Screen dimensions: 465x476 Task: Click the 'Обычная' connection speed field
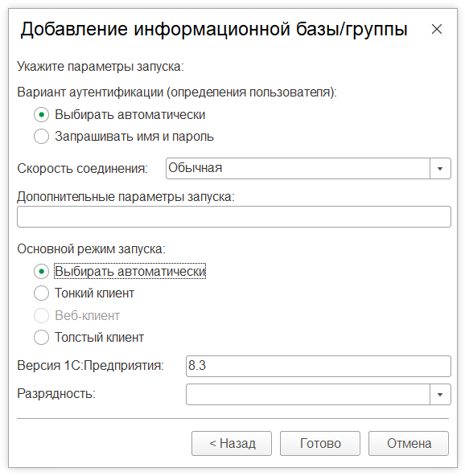click(x=298, y=169)
